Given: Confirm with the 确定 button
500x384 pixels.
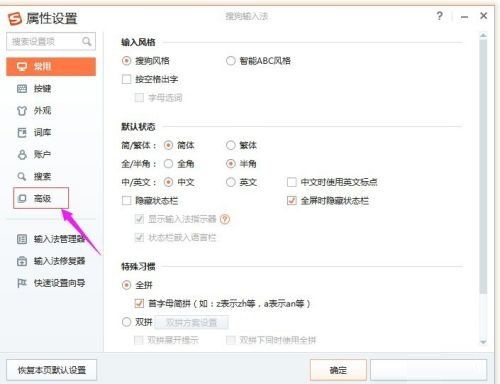Looking at the screenshot, I should click(338, 370).
